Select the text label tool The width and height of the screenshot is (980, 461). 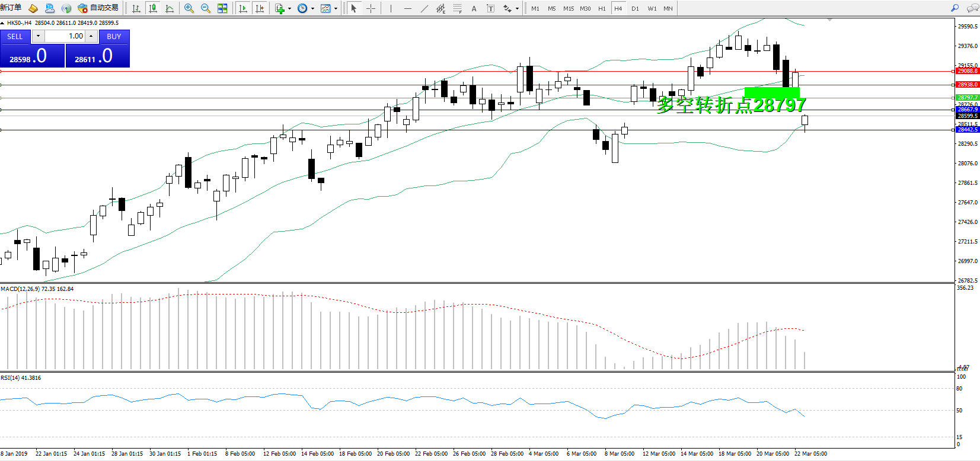(474, 8)
